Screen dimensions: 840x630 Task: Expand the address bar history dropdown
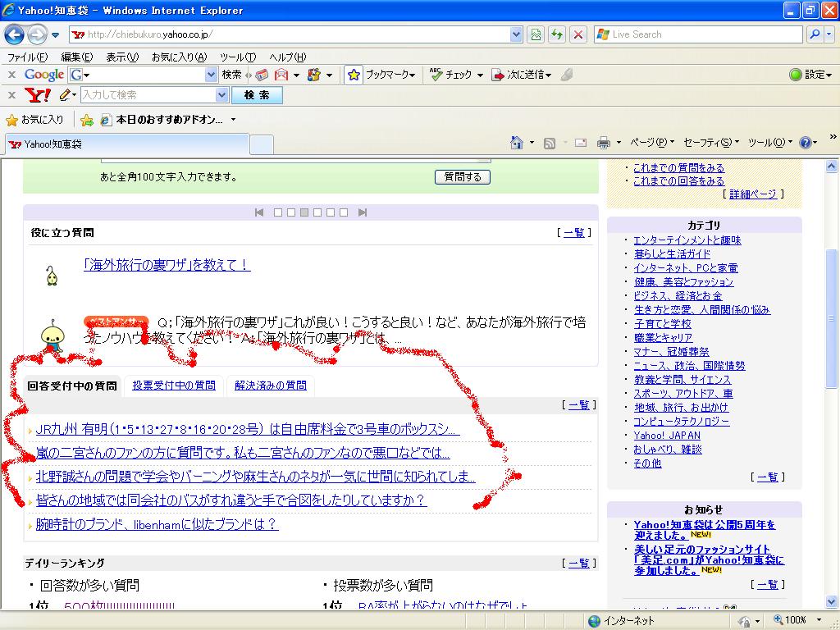516,34
